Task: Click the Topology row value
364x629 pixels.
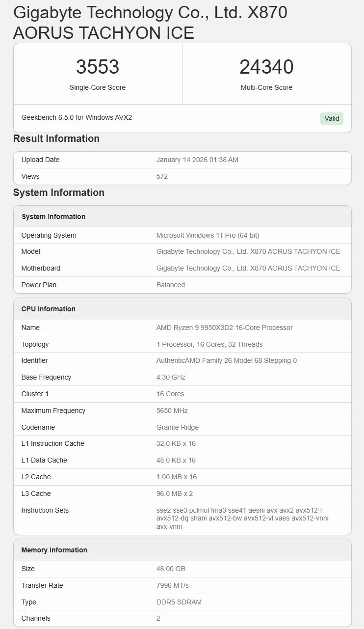Action: point(209,344)
